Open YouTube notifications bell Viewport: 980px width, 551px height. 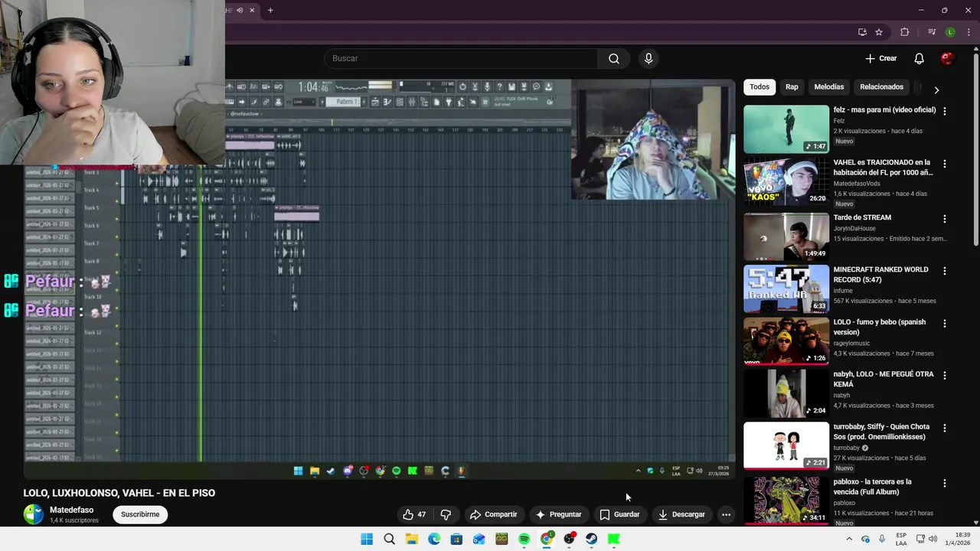coord(920,58)
